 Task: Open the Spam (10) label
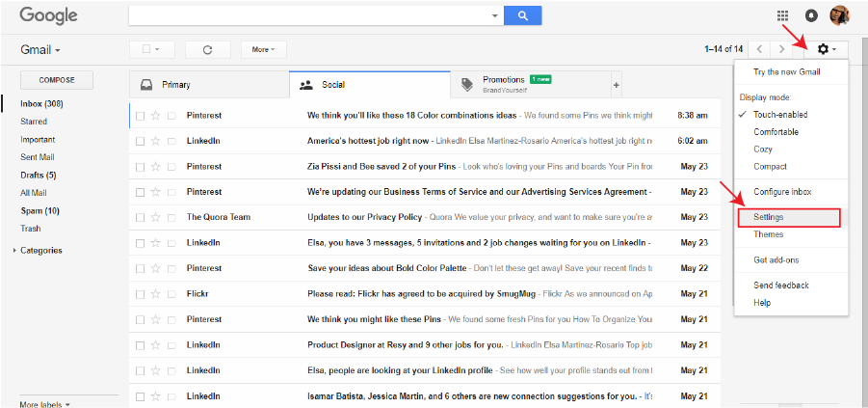(39, 210)
